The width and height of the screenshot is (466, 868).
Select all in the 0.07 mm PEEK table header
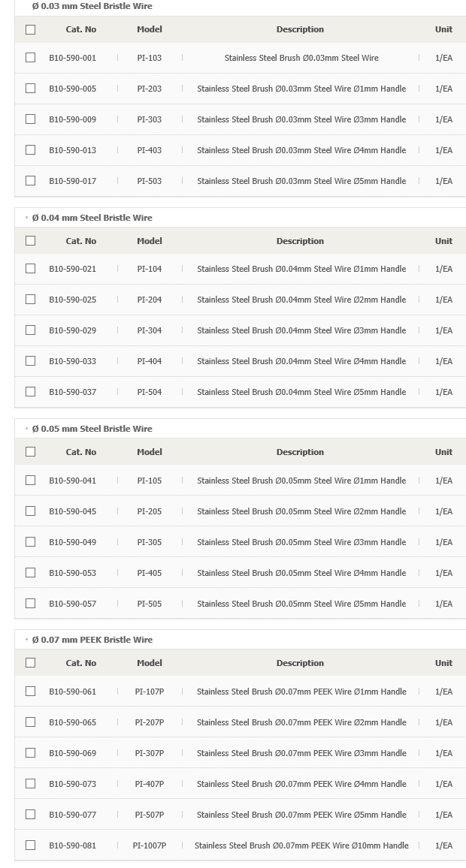(x=31, y=662)
